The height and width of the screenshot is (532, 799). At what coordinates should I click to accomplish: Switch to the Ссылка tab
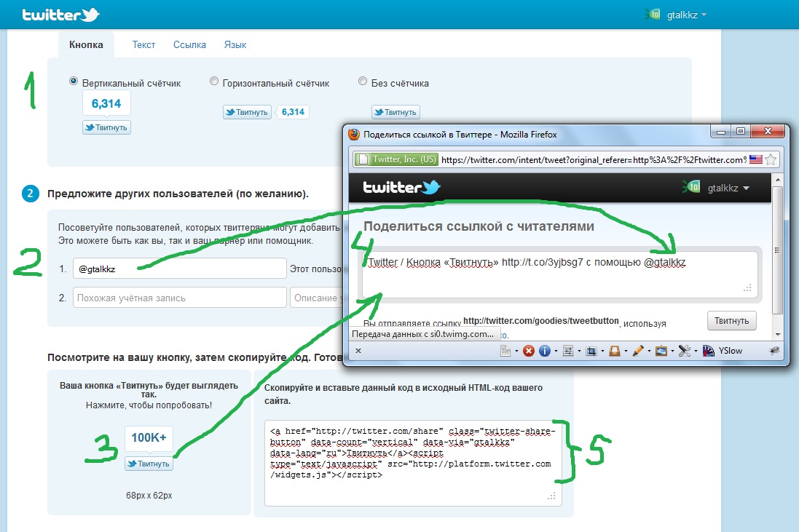pyautogui.click(x=189, y=45)
